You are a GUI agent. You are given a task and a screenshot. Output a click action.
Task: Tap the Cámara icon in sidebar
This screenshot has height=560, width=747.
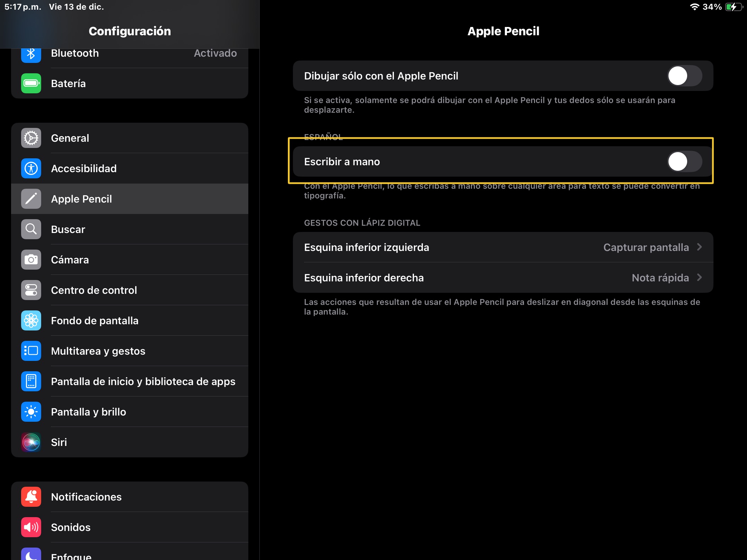coord(31,260)
